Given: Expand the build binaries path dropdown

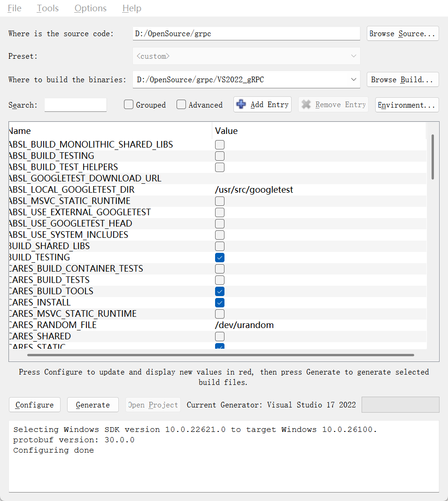Looking at the screenshot, I should [x=354, y=80].
